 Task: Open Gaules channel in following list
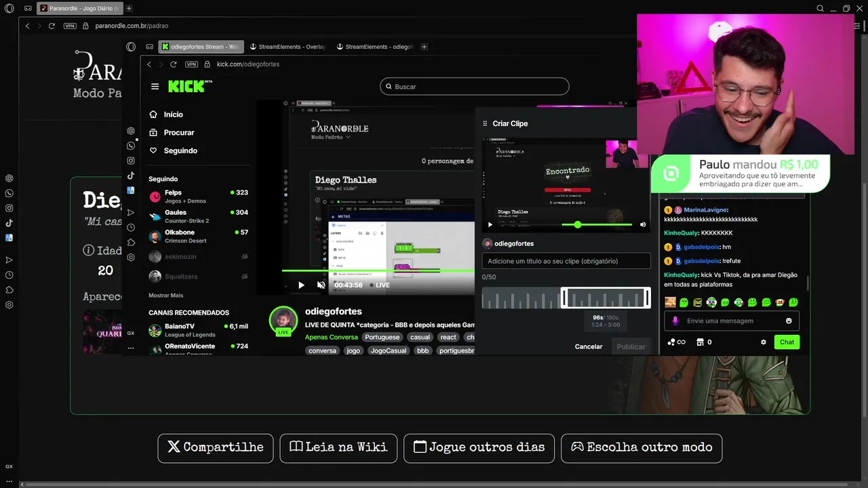click(x=198, y=216)
